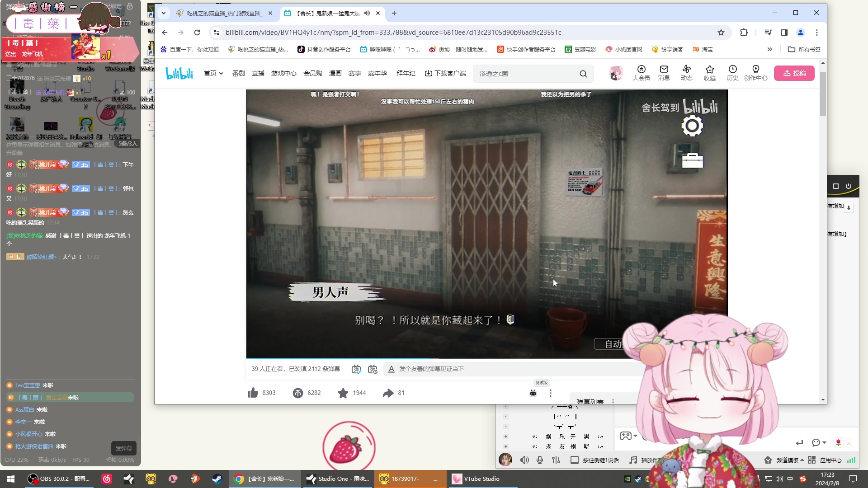This screenshot has width=868, height=488.
Task: Bookmark this page with the star icon
Action: [x=721, y=33]
